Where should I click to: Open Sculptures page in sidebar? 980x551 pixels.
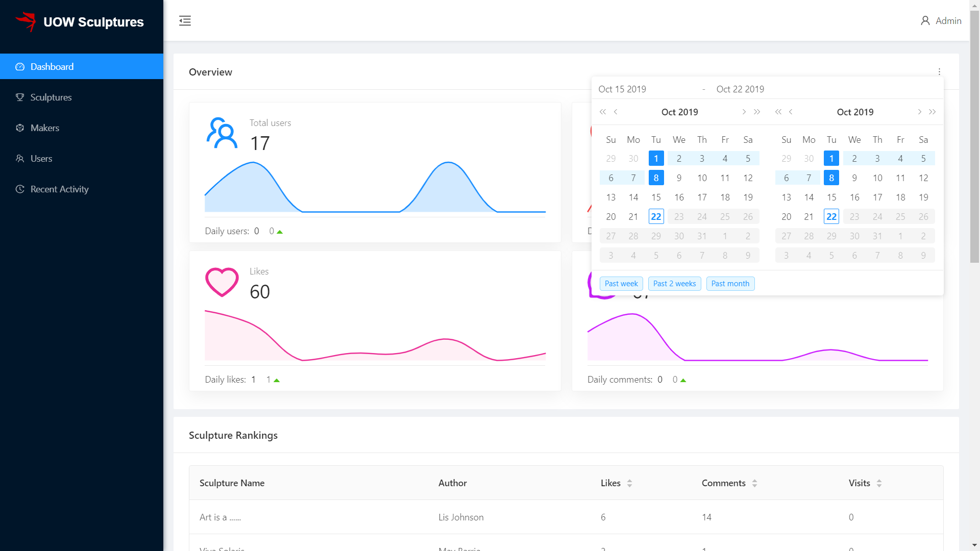(51, 97)
